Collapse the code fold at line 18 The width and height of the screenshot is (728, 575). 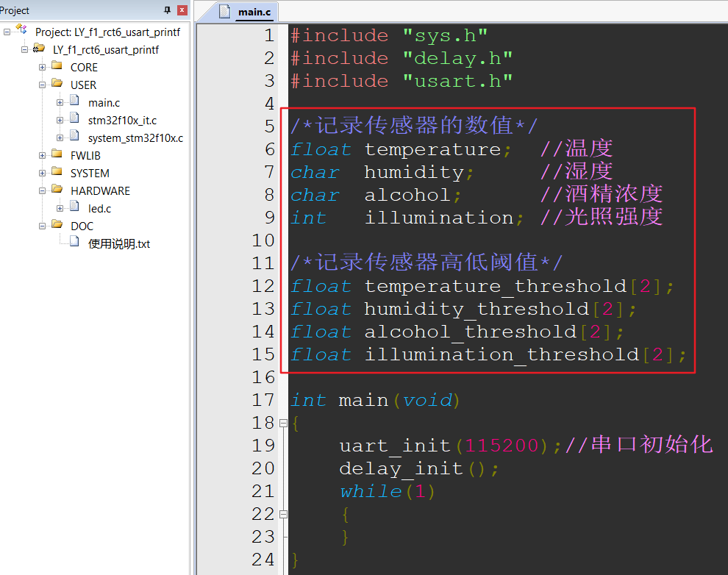pyautogui.click(x=283, y=422)
